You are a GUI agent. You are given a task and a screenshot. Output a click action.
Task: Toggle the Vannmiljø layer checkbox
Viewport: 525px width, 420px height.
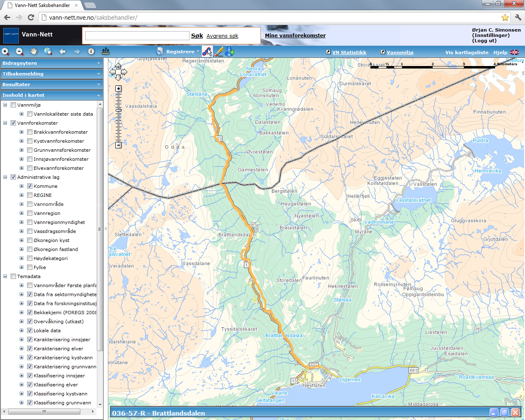click(x=13, y=105)
